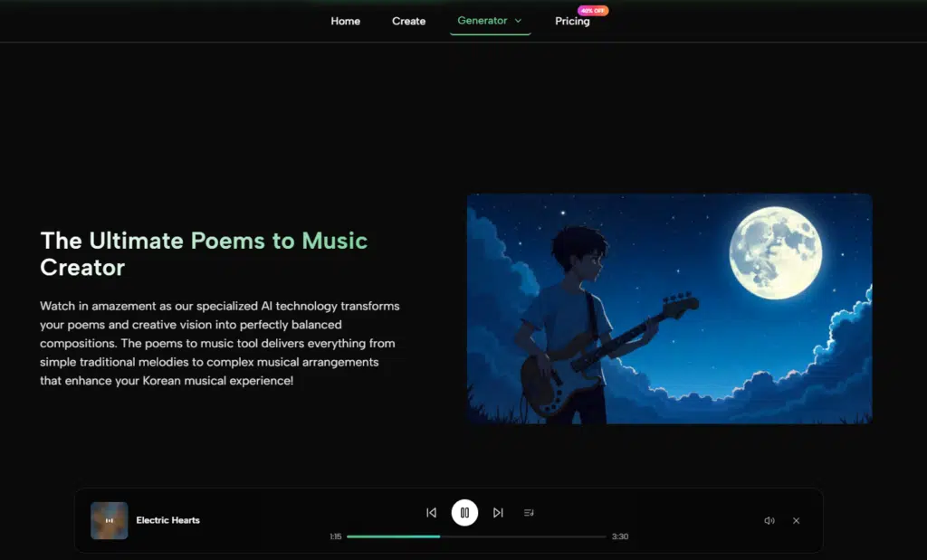Click the 1:15 elapsed time label

coord(336,536)
